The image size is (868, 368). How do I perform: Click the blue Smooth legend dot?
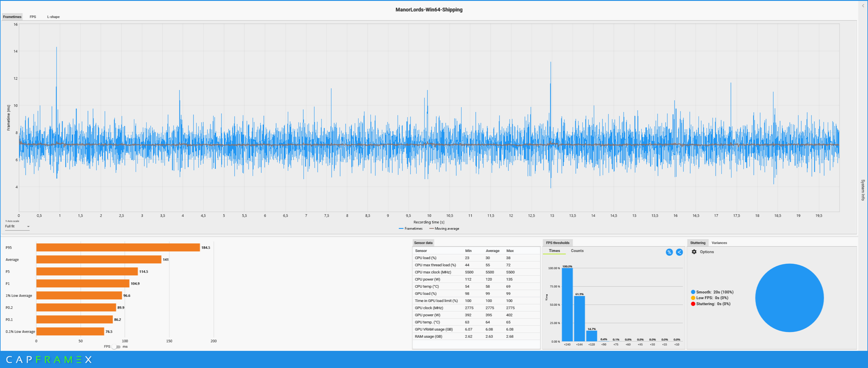pos(693,292)
